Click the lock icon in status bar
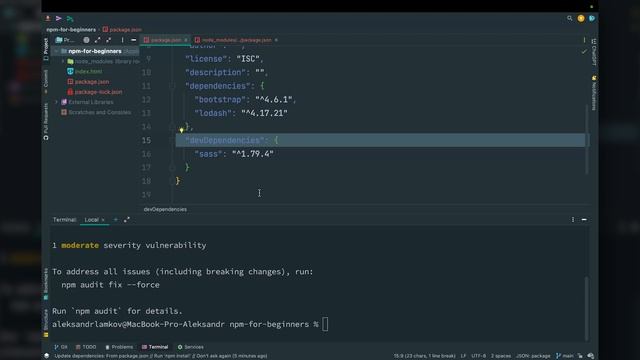 click(580, 356)
